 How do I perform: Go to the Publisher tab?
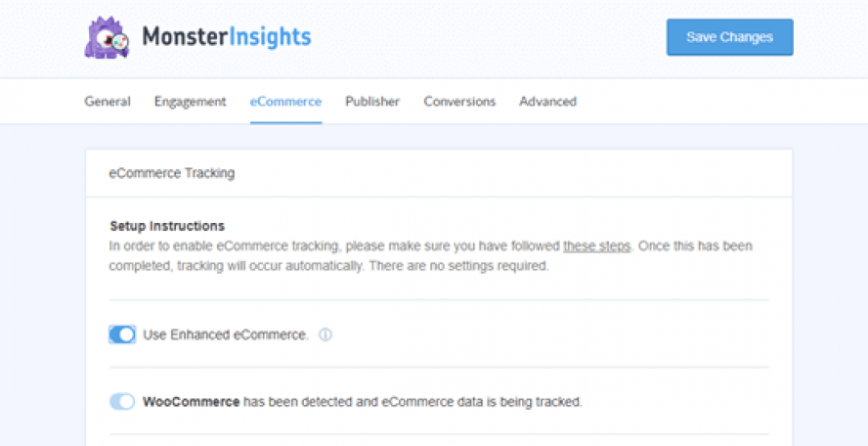372,102
